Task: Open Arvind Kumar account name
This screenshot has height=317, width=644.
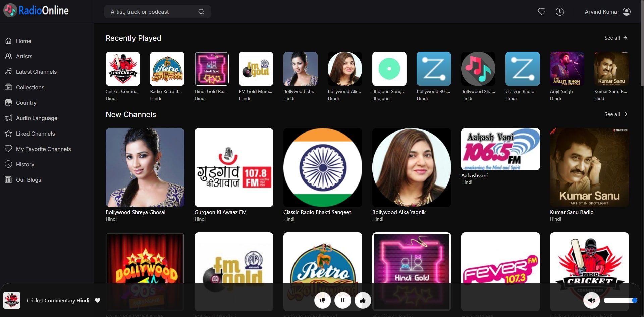Action: coord(602,12)
